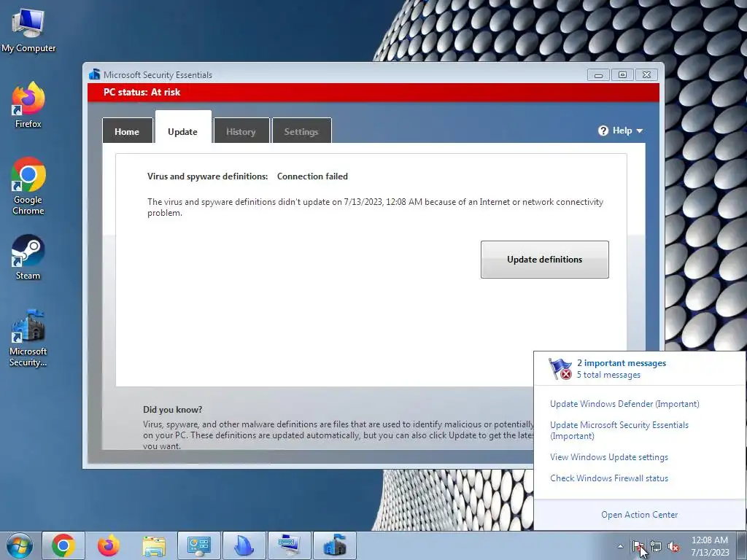Open the Google Chrome desktop shortcut
The image size is (747, 560).
click(28, 186)
